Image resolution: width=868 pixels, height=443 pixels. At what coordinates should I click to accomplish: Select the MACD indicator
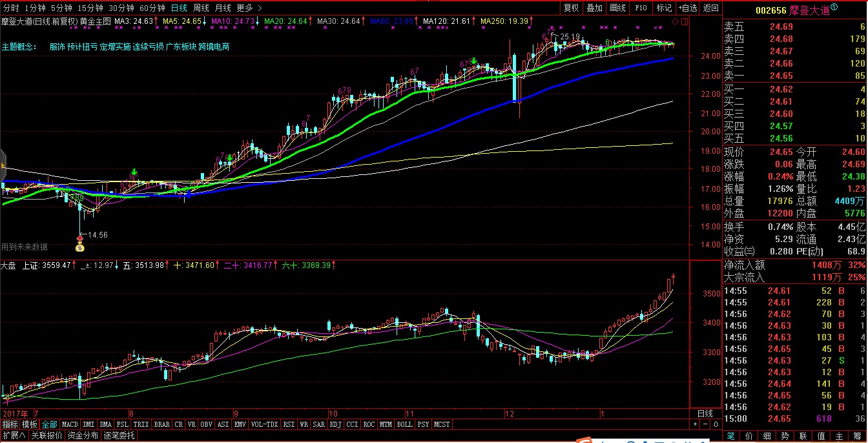[x=70, y=424]
